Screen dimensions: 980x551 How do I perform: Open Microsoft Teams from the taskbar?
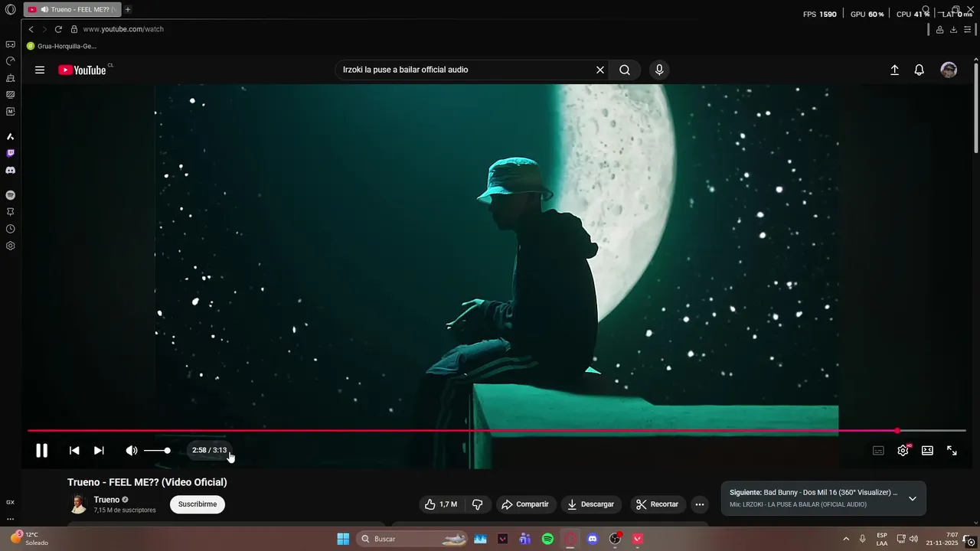click(524, 539)
